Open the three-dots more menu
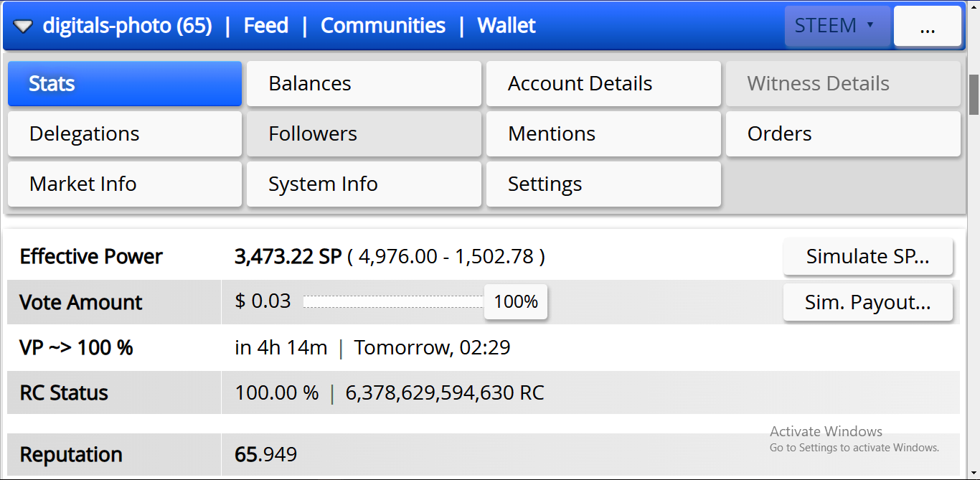 [927, 27]
